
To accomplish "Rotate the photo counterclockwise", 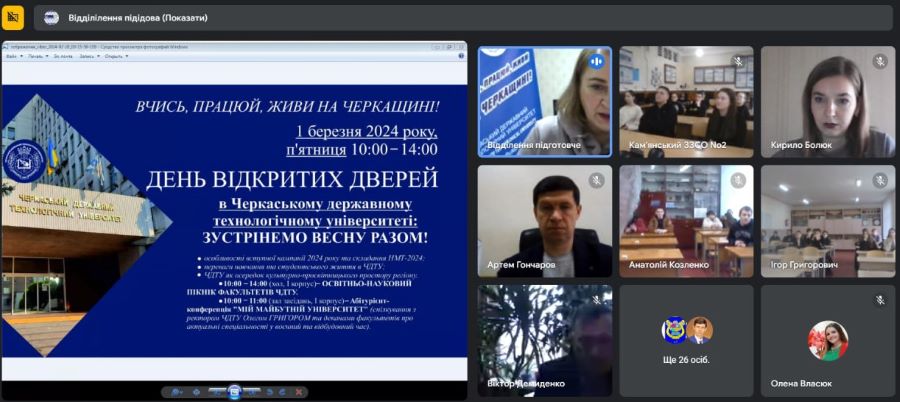I will point(269,392).
